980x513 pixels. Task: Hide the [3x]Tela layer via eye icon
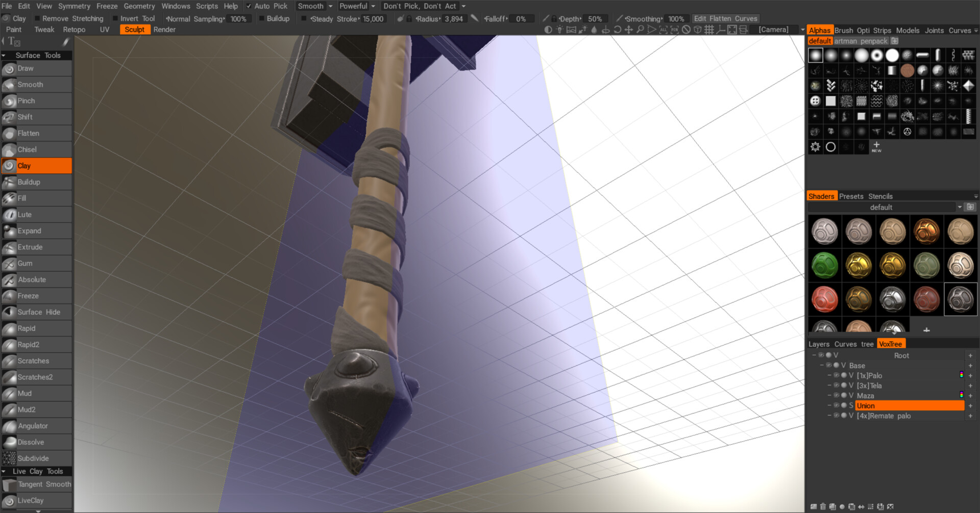click(x=836, y=385)
